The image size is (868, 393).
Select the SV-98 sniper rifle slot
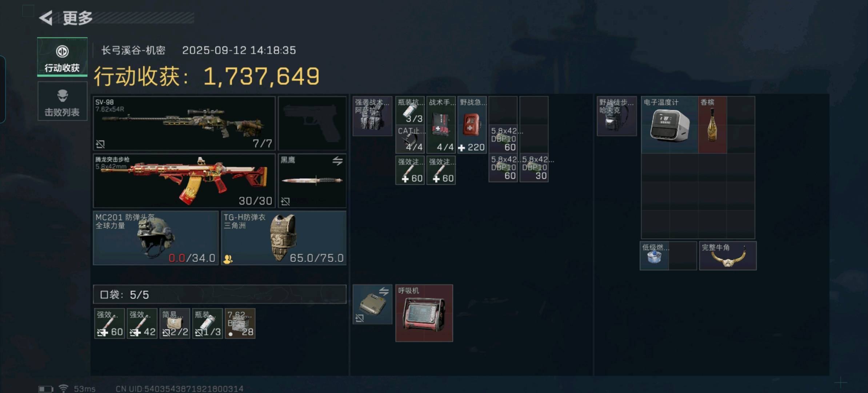pyautogui.click(x=184, y=123)
